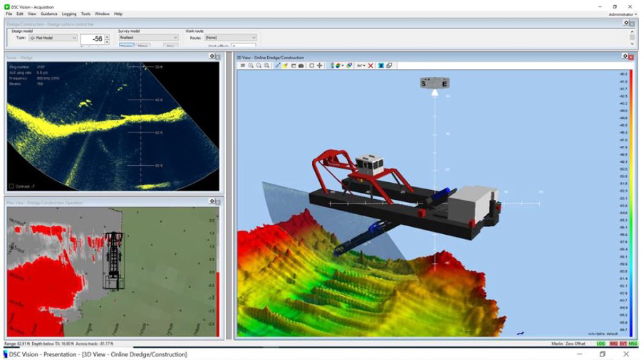Screen dimensions: 644x360
Task: Pin the sonar Wedge view panel
Action: point(212,56)
